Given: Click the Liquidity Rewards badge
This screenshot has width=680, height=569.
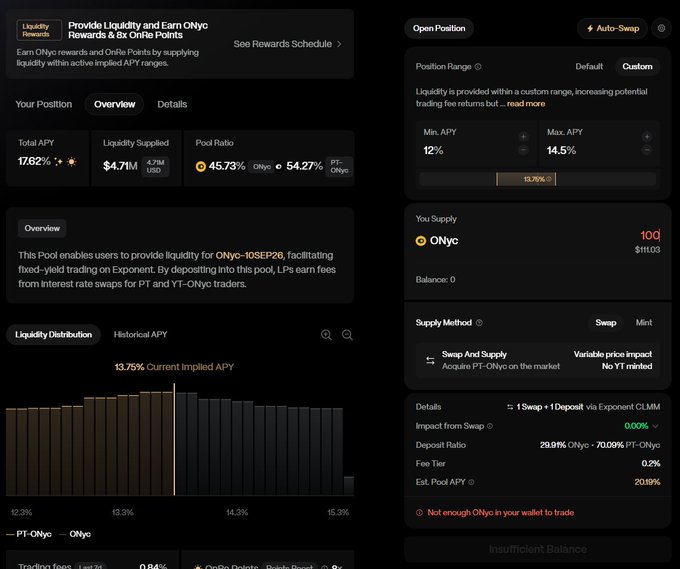Looking at the screenshot, I should coord(39,30).
